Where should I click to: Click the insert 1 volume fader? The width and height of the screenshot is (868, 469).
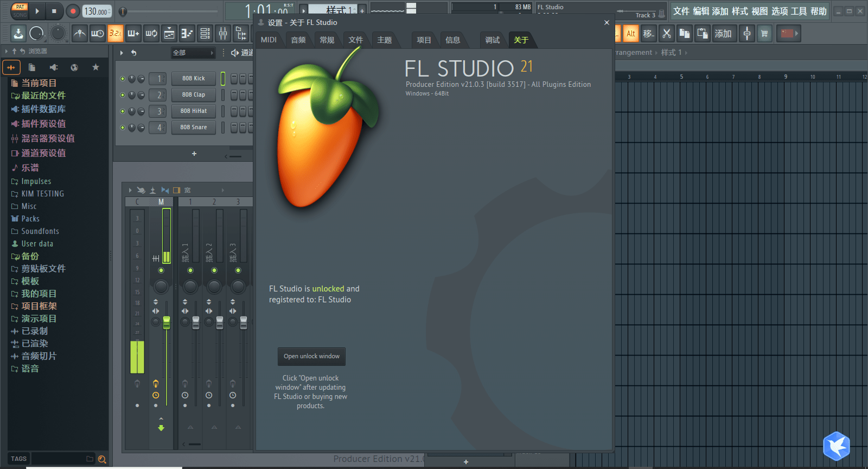click(x=196, y=322)
